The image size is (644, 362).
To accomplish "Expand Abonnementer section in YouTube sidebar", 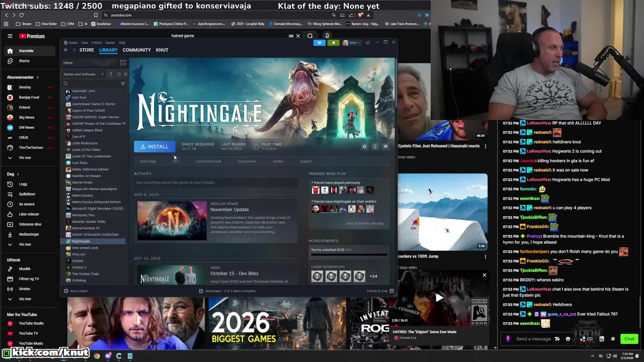I will pos(23,77).
